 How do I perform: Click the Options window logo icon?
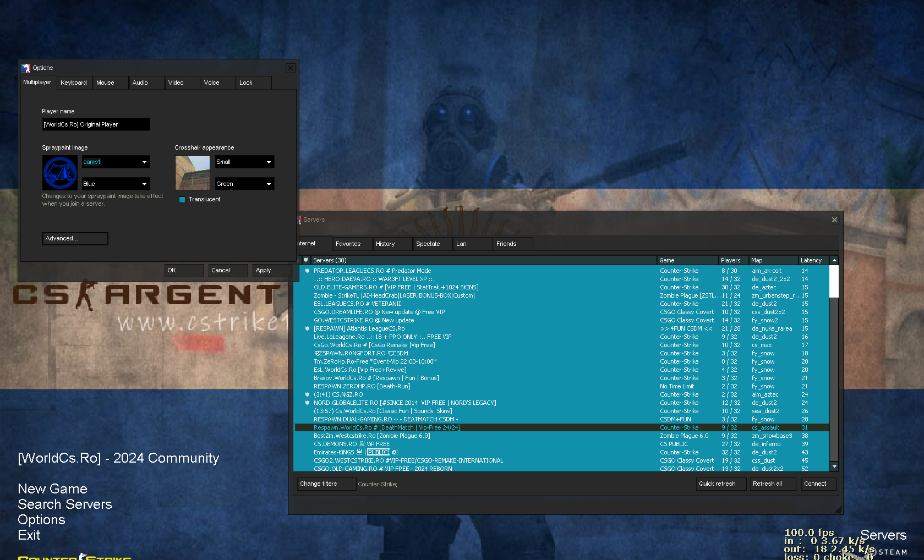[x=26, y=68]
